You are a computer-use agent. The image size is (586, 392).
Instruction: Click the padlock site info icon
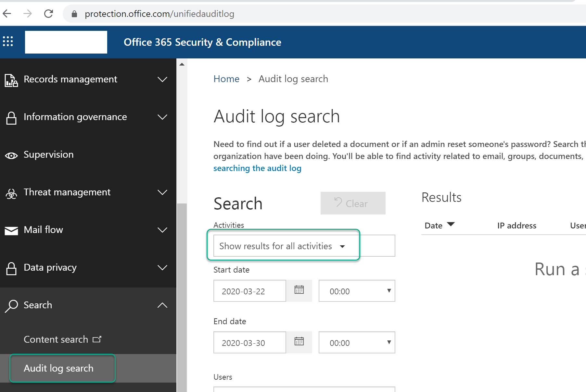(x=74, y=14)
